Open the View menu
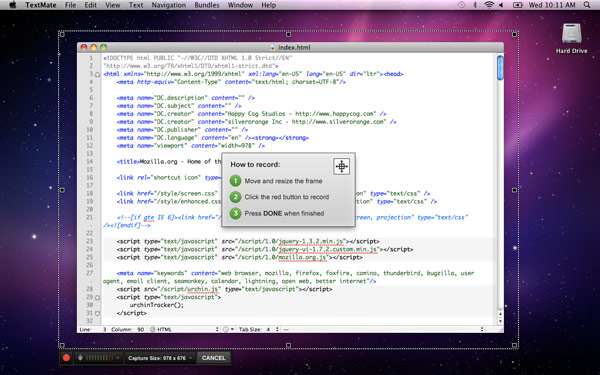Image resolution: width=600 pixels, height=375 pixels. [112, 5]
